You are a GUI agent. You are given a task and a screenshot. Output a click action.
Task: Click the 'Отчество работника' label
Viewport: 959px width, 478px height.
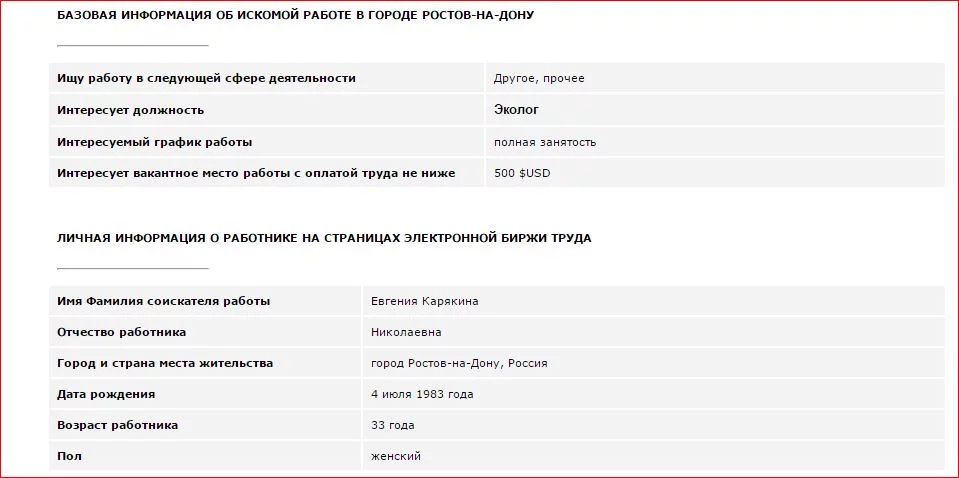coord(121,332)
